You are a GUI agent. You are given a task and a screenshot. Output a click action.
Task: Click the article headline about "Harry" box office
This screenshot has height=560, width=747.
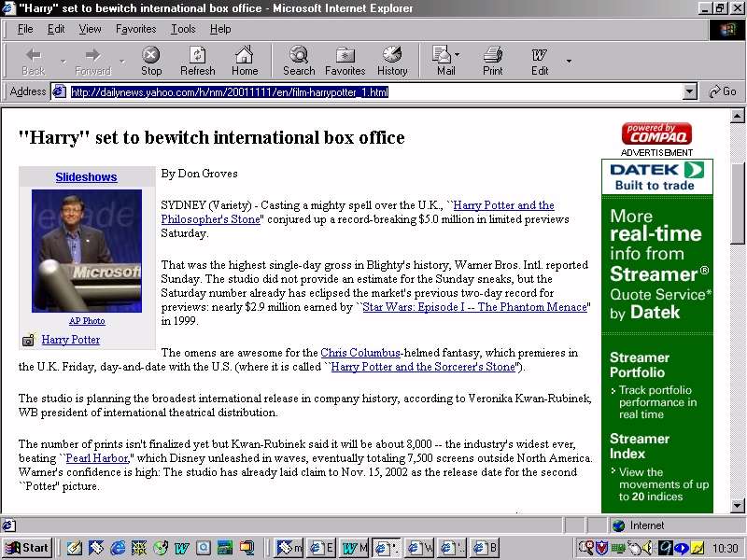pyautogui.click(x=212, y=137)
